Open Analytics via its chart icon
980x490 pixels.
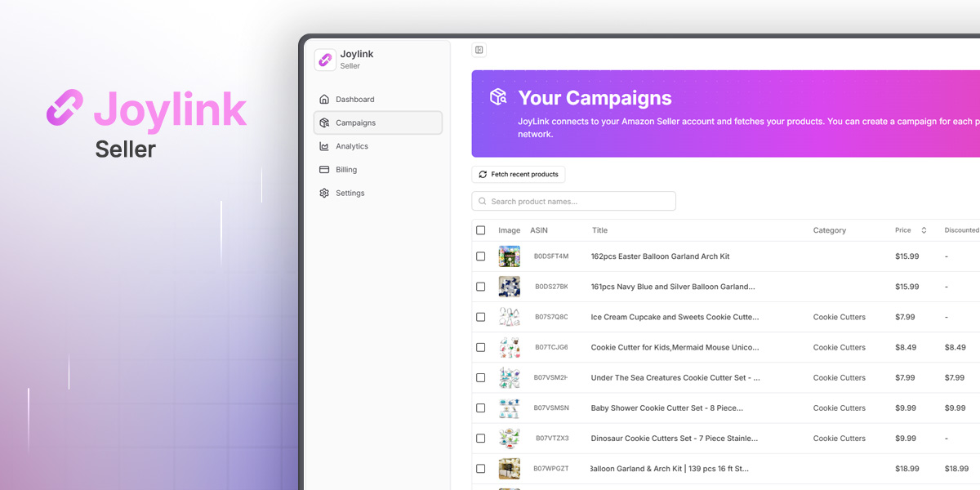point(325,145)
